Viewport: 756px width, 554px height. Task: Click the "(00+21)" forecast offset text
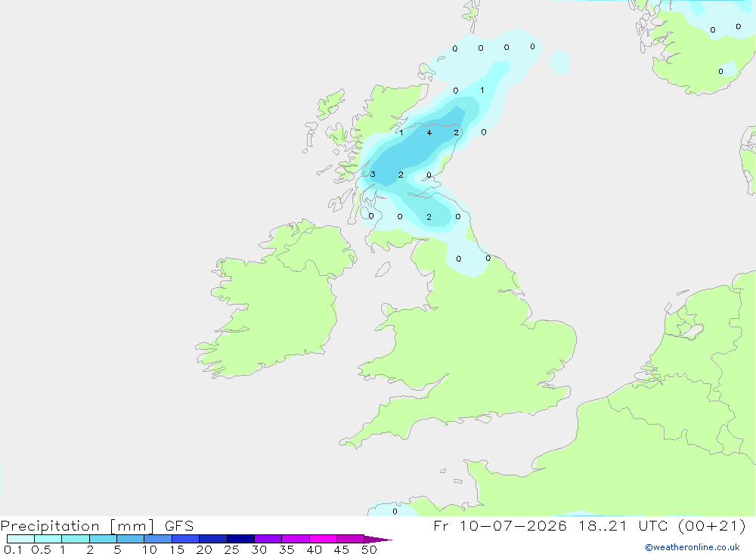[712, 525]
